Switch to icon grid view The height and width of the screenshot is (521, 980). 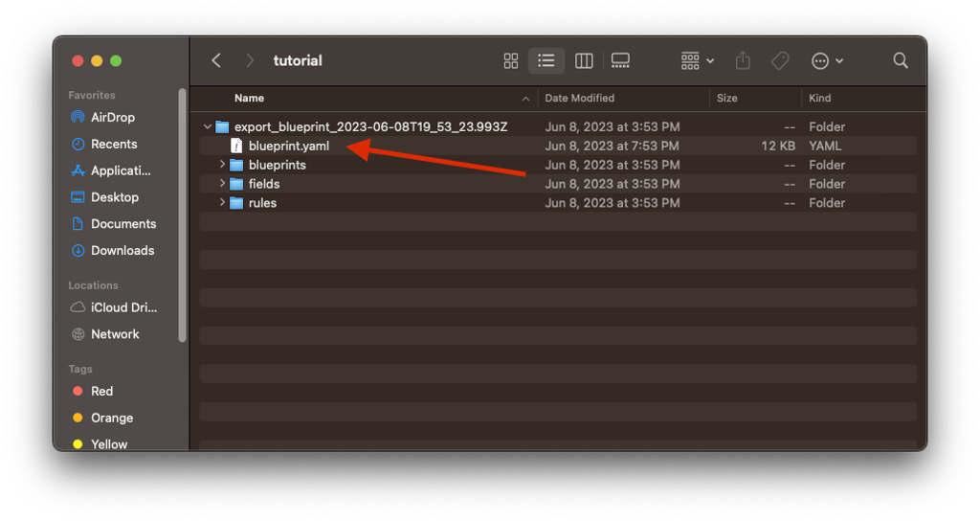[511, 60]
